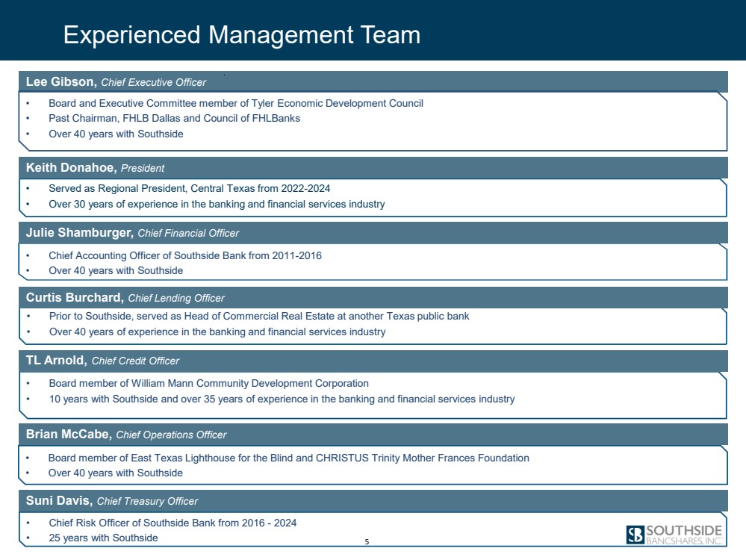Click the Curtis Burchard, Chief Lending Officer header

pyautogui.click(x=125, y=298)
